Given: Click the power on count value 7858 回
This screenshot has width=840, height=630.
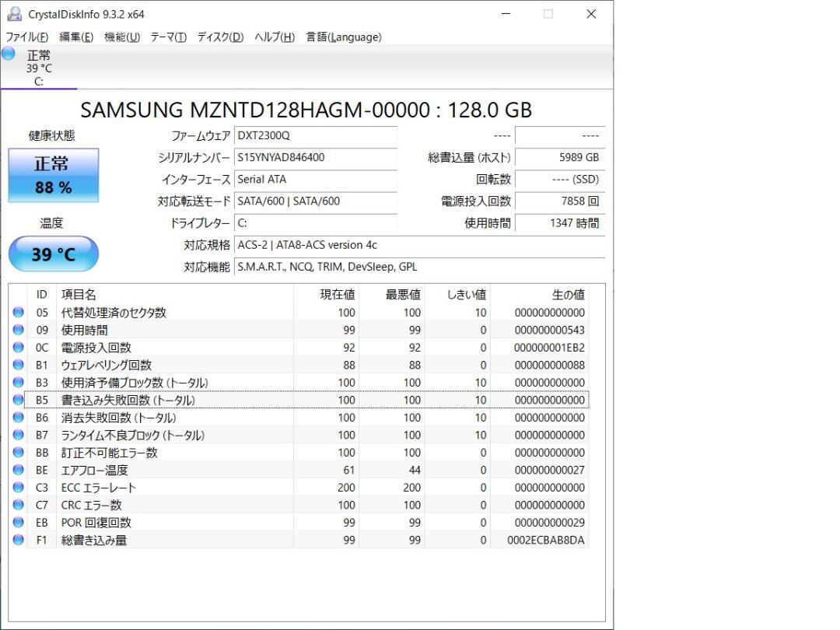Looking at the screenshot, I should coord(560,201).
